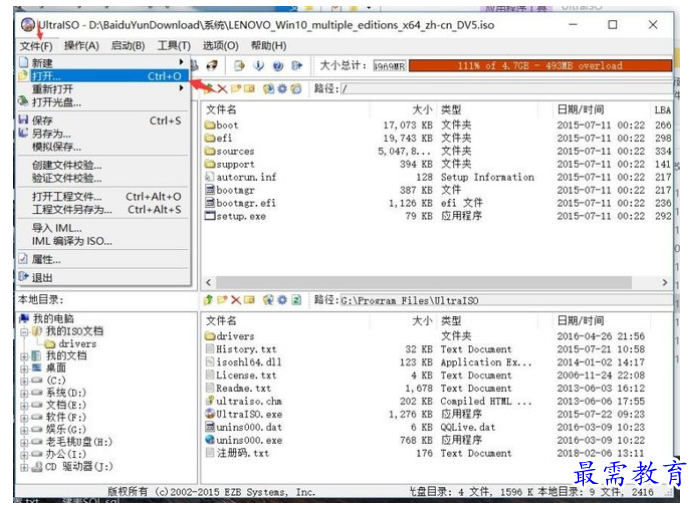This screenshot has width=695, height=505.
Task: Choose 打开... Ctrl+O menu entry
Action: [104, 76]
